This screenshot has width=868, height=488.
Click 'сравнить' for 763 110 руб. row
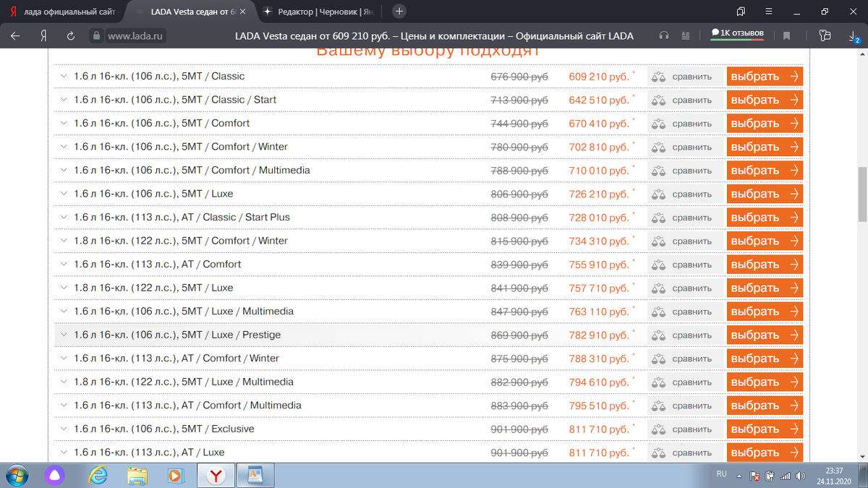pyautogui.click(x=692, y=312)
